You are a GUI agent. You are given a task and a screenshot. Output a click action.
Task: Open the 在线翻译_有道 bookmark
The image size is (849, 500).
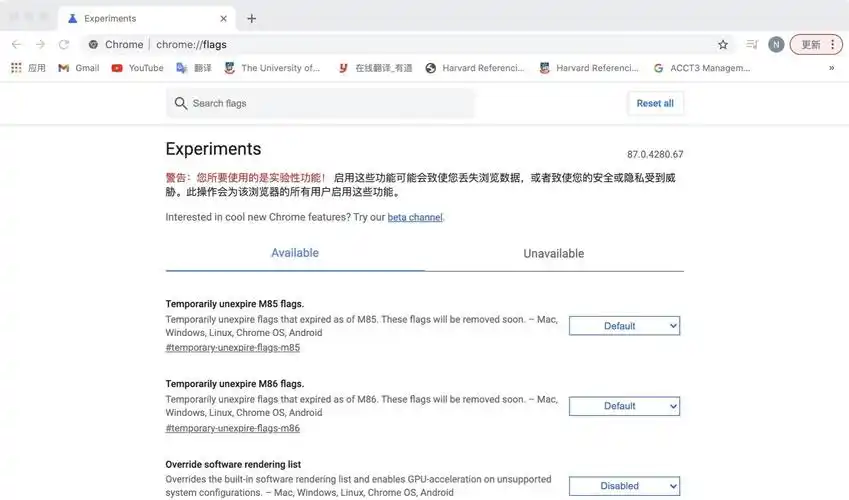pos(375,68)
